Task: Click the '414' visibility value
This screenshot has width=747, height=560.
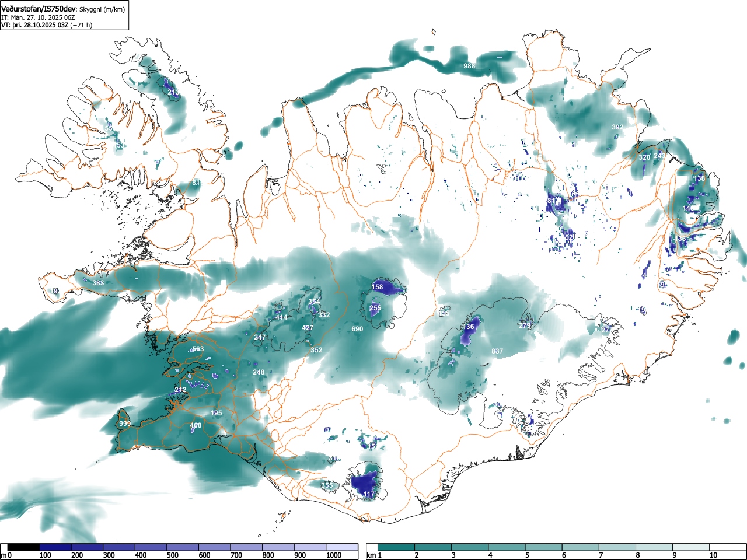Action: 281,317
